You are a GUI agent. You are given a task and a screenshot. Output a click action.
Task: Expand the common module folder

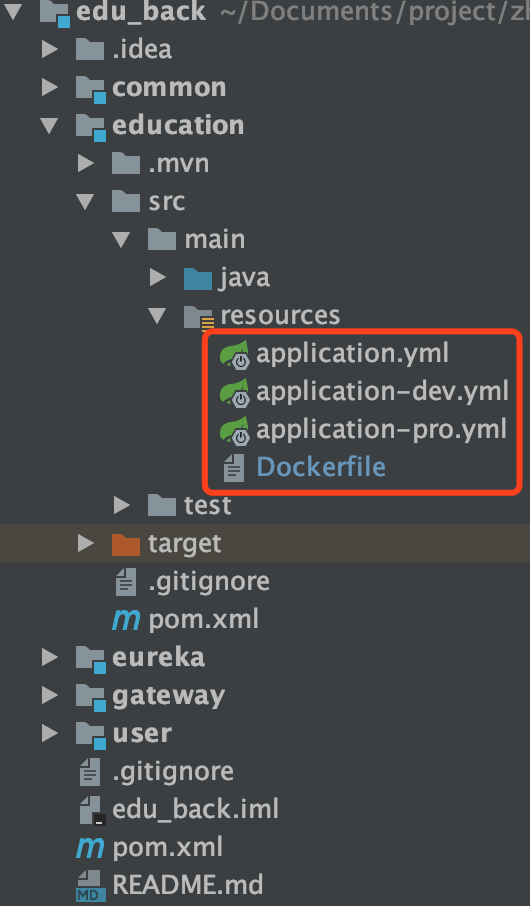click(x=50, y=87)
